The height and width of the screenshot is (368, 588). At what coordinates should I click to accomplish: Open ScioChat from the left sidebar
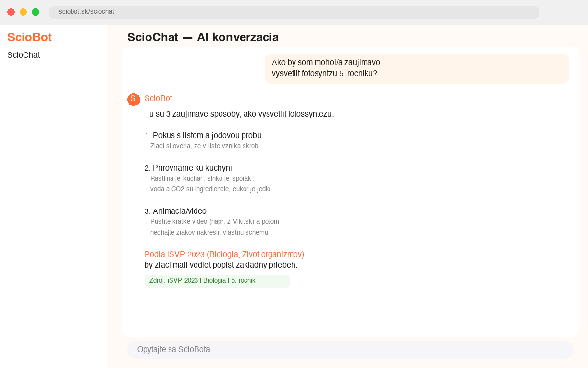(x=23, y=55)
